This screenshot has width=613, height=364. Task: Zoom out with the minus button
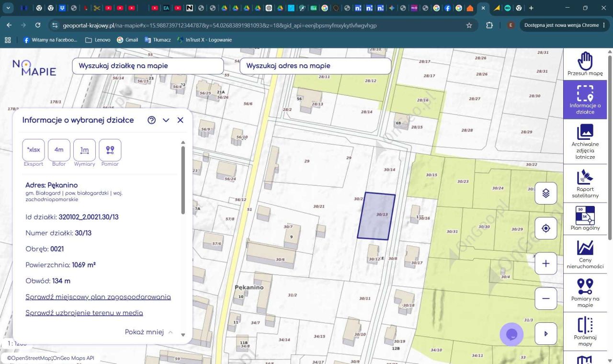pyautogui.click(x=545, y=298)
